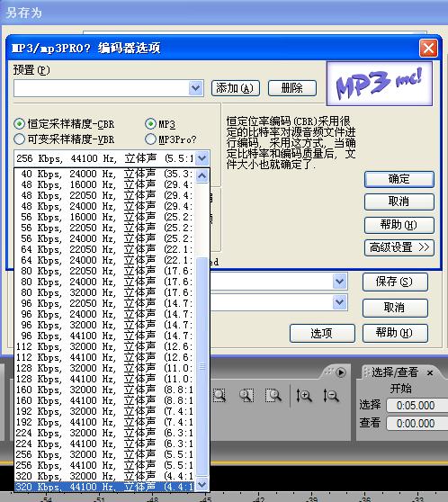Viewport: 448px width, 502px height.
Task: Click 帮助(H) in the encoder options dialog
Action: 399,225
